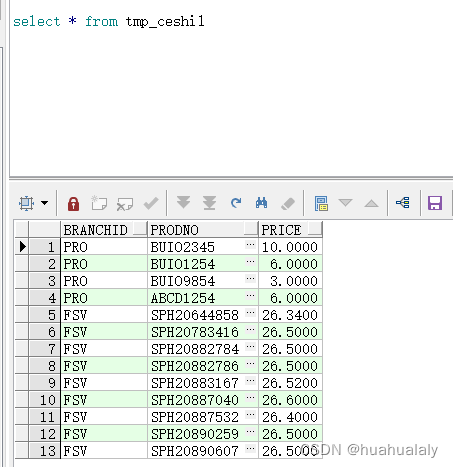Viewport: 453px width, 467px height.
Task: Click the refresh query arrow icon
Action: click(x=236, y=203)
